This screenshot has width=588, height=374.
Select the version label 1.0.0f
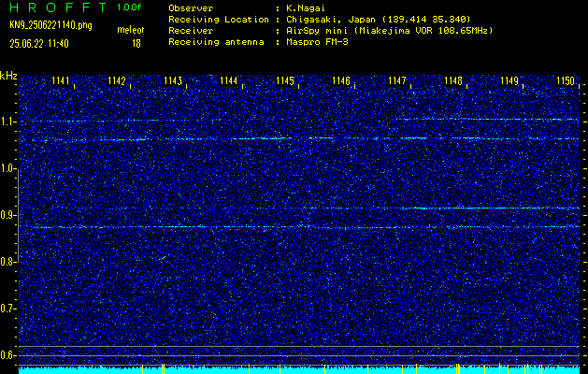pos(129,7)
